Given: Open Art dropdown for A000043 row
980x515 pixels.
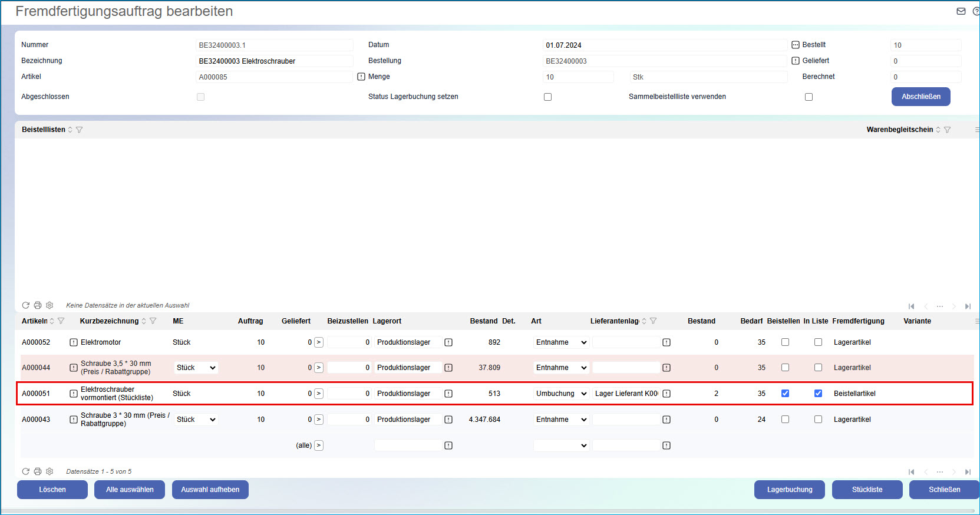Looking at the screenshot, I should 561,420.
